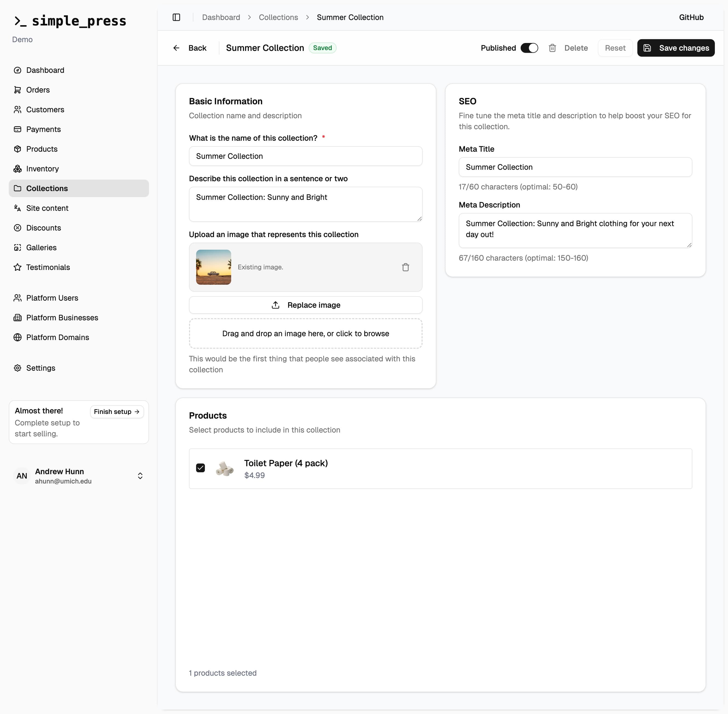The height and width of the screenshot is (714, 728).
Task: Click the Platform Users icon
Action: (18, 298)
